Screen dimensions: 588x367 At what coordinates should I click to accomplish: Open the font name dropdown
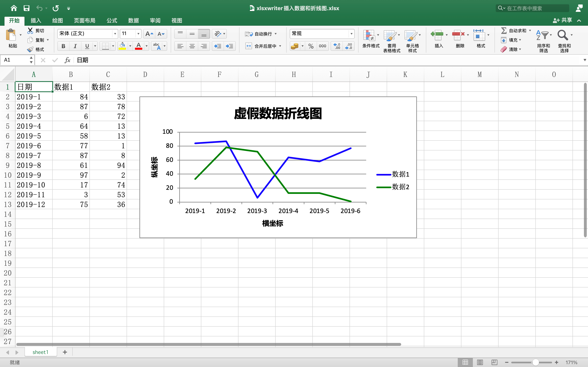(x=115, y=33)
